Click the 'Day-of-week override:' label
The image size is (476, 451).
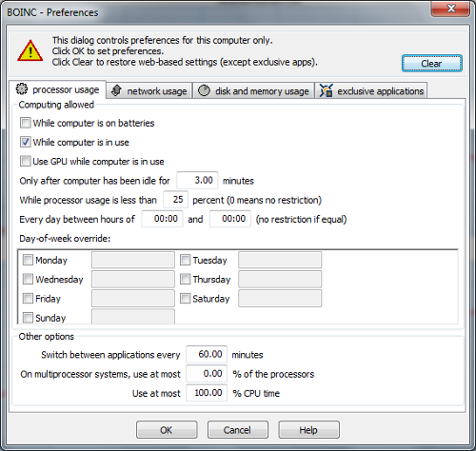[65, 239]
